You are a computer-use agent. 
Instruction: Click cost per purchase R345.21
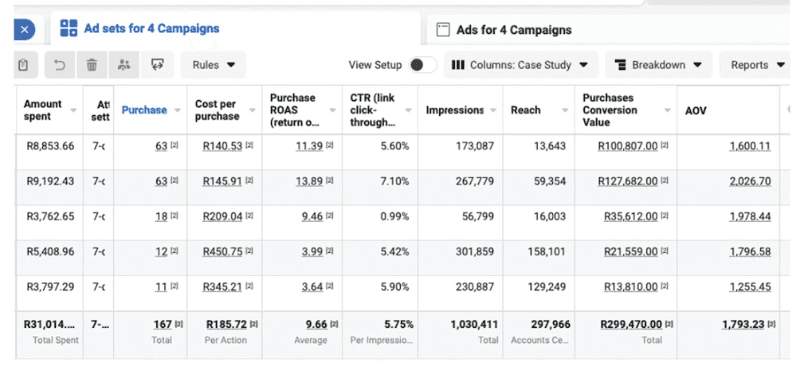222,287
